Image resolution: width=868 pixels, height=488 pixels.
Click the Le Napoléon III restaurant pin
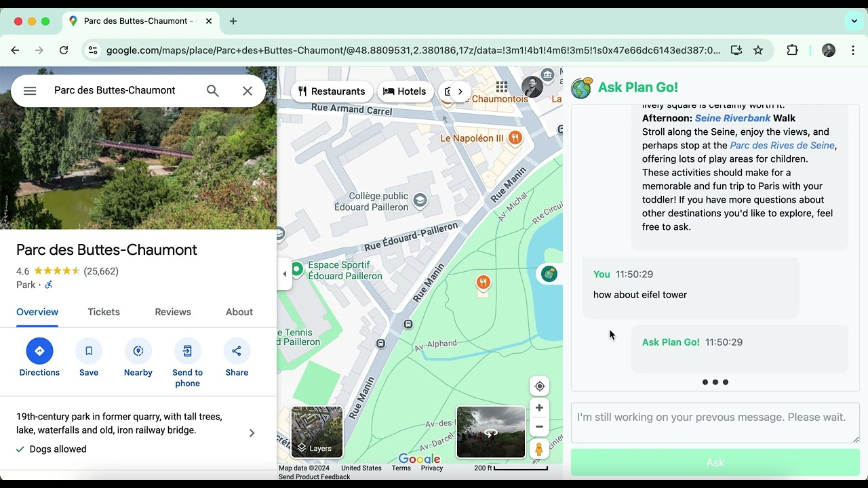515,138
